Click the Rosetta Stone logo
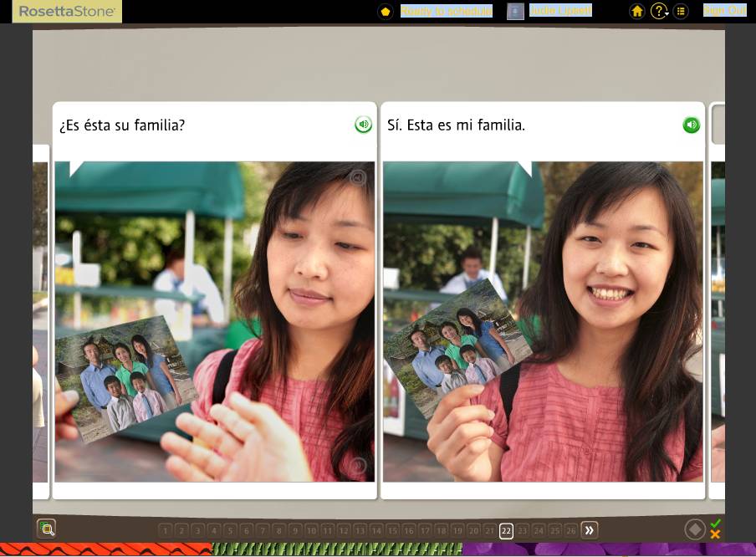This screenshot has width=756, height=557. (x=67, y=11)
